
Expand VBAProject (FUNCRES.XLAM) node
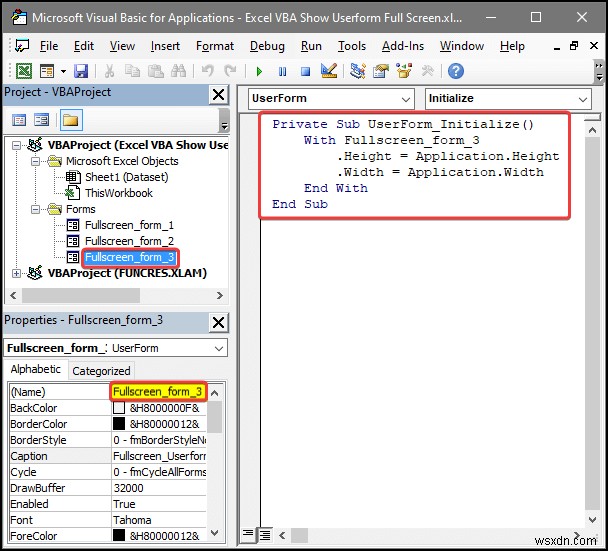[x=17, y=273]
